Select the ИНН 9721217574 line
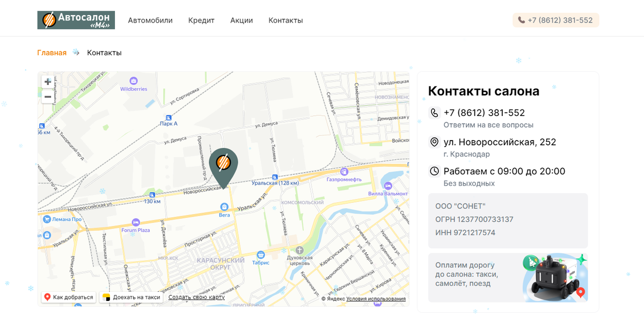This screenshot has height=316, width=644. click(465, 233)
